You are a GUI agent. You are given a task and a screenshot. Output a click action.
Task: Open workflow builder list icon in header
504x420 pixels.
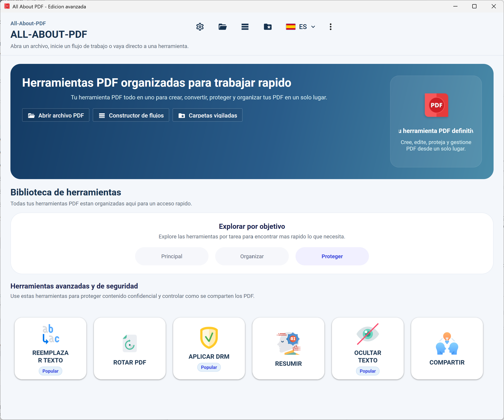tap(245, 27)
